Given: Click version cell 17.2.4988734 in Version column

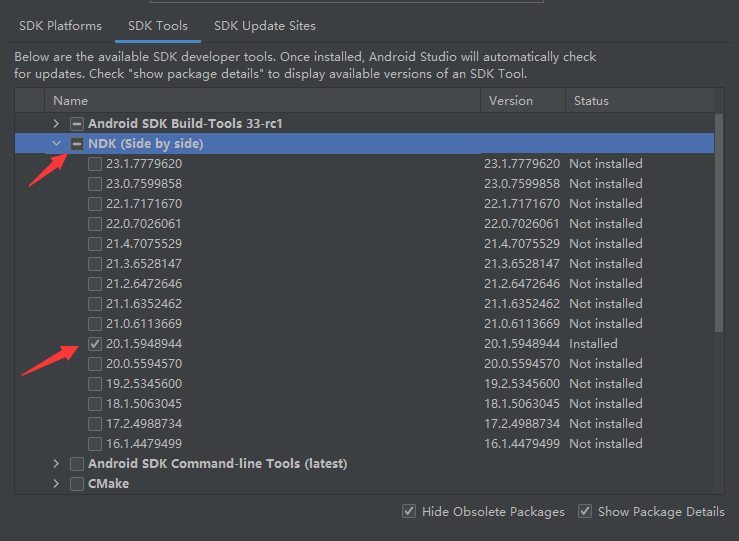Looking at the screenshot, I should (522, 424).
